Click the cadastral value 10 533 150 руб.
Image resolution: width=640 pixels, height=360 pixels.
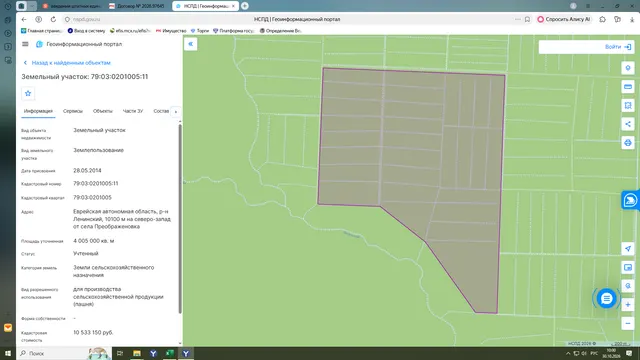(93, 333)
